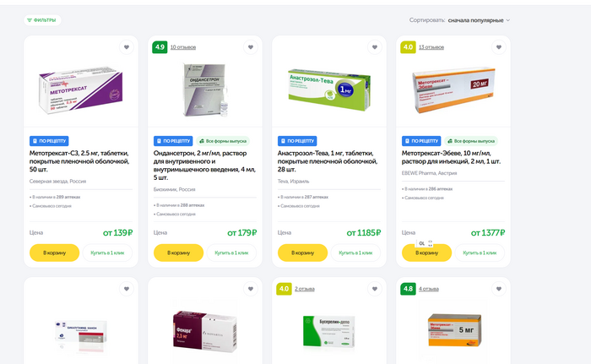Open the 13 отзывов reviews link

431,47
